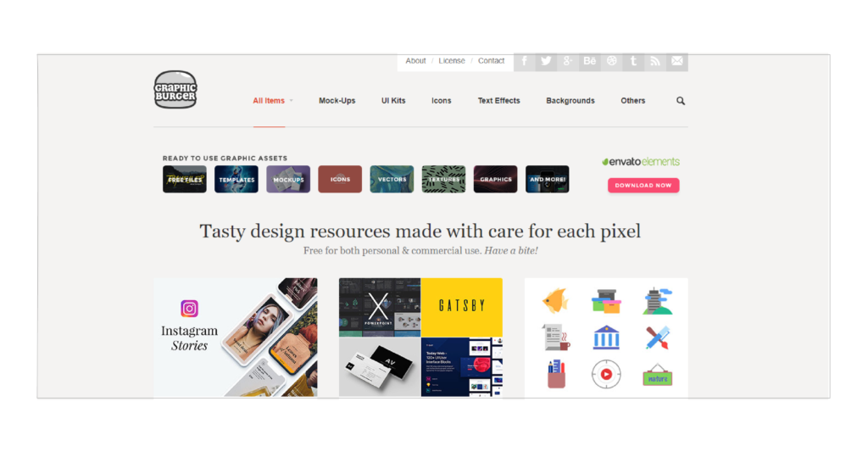The height and width of the screenshot is (463, 868).
Task: Open the Twitter social icon
Action: [x=546, y=61]
